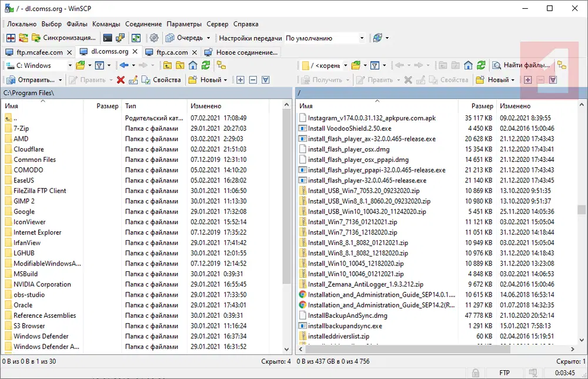Screen dimensions: 588x379
Task: Open the Команды menu
Action: point(106,24)
